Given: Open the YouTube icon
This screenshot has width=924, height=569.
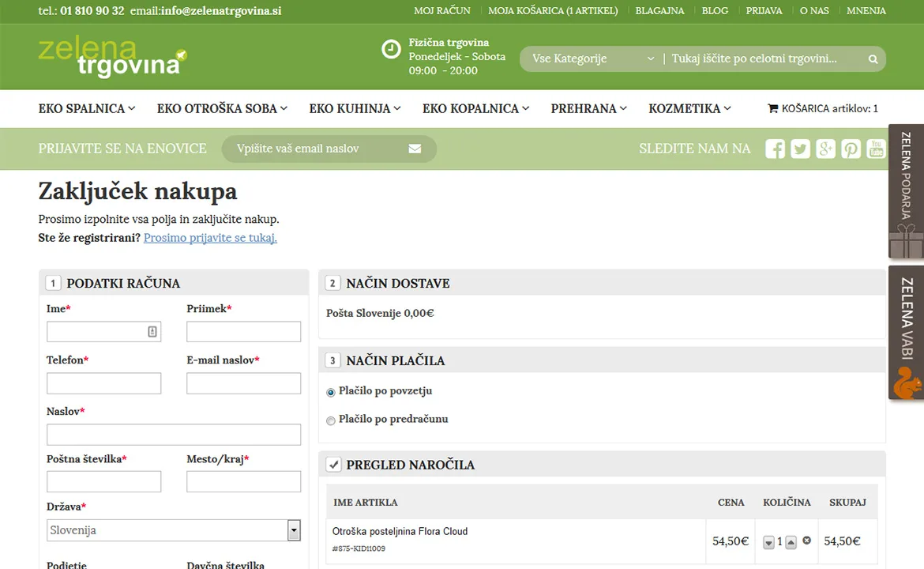Looking at the screenshot, I should click(x=877, y=149).
